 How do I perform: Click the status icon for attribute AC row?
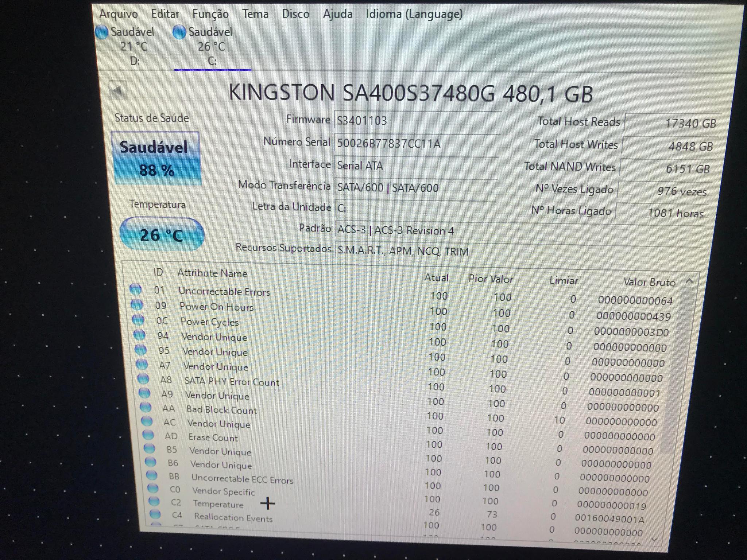point(147,421)
